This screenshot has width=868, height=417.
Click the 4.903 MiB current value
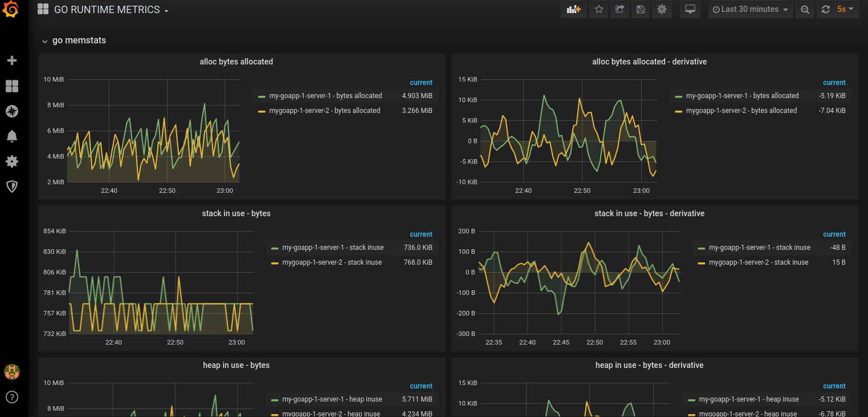coord(417,96)
